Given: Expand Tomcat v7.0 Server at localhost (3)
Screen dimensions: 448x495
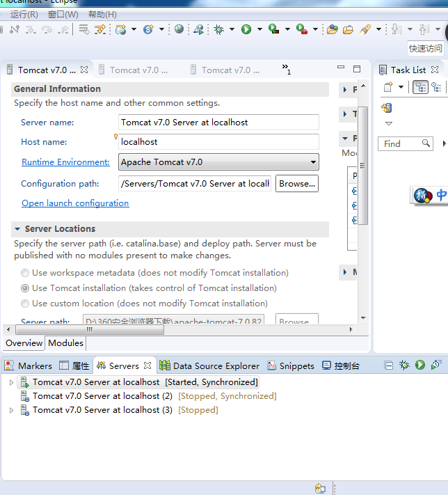Looking at the screenshot, I should [x=11, y=410].
